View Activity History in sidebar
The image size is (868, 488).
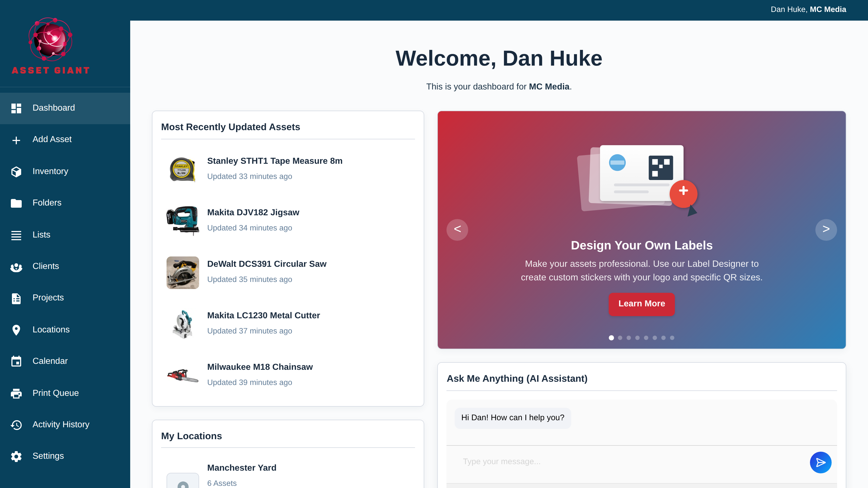[x=65, y=425]
